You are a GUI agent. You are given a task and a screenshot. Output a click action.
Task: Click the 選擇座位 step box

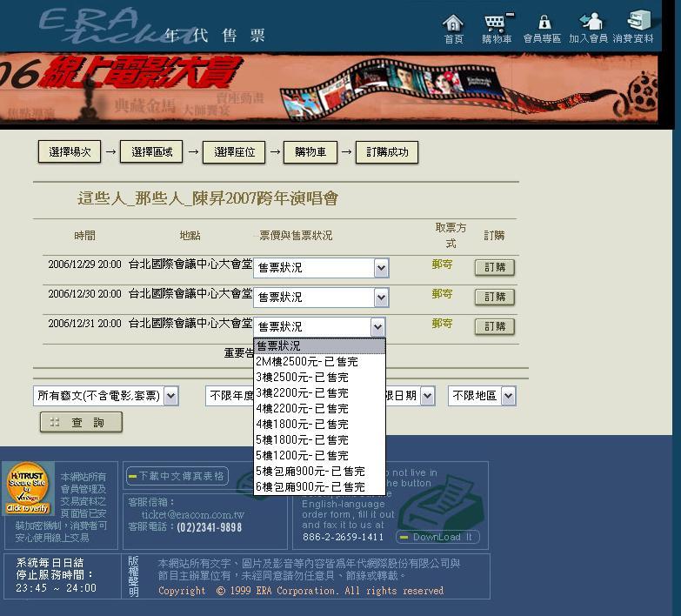tap(234, 151)
